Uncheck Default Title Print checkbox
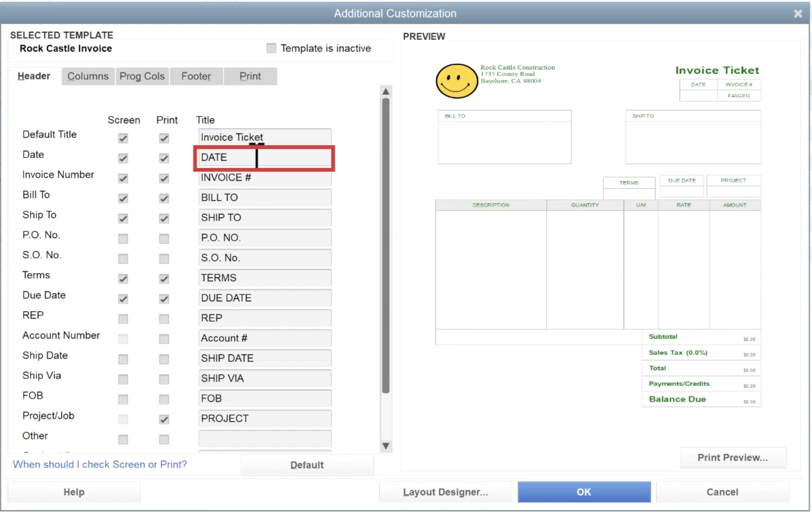 164,138
